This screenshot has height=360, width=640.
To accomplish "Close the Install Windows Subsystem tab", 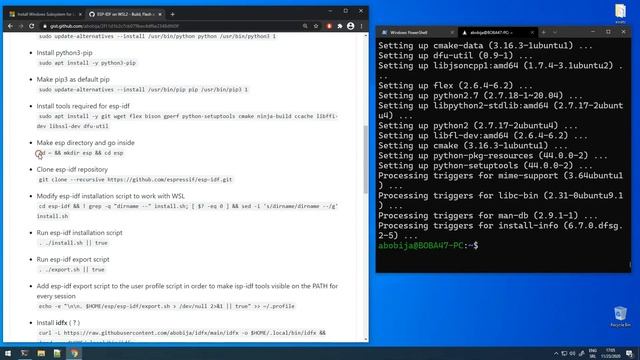I will (x=80, y=14).
